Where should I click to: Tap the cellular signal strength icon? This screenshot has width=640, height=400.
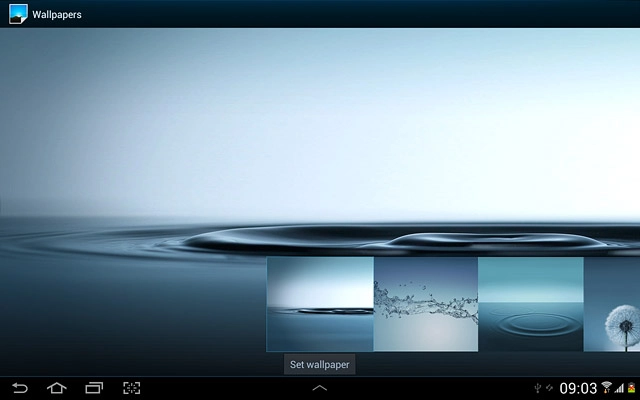pyautogui.click(x=619, y=388)
